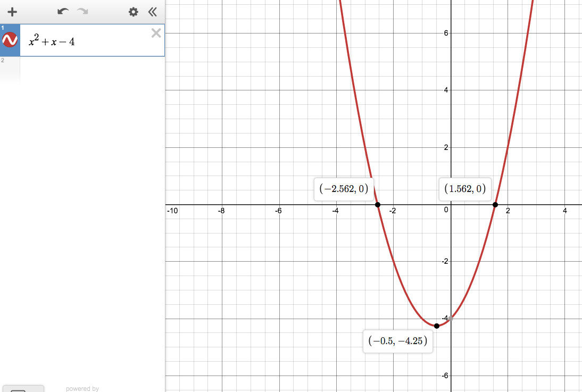Open the keypad button at bottom-left
Screen dimensions: 582x392
22,389
